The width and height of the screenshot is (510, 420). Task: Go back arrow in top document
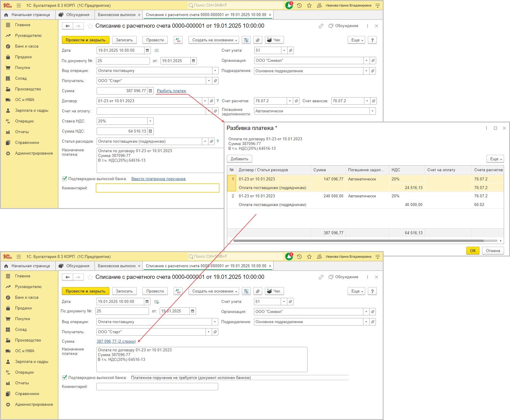coord(68,26)
